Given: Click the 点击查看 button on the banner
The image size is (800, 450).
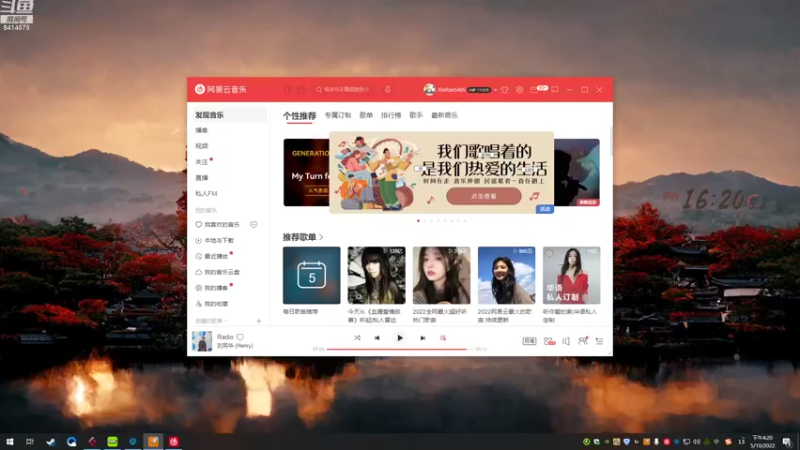Looking at the screenshot, I should point(484,196).
